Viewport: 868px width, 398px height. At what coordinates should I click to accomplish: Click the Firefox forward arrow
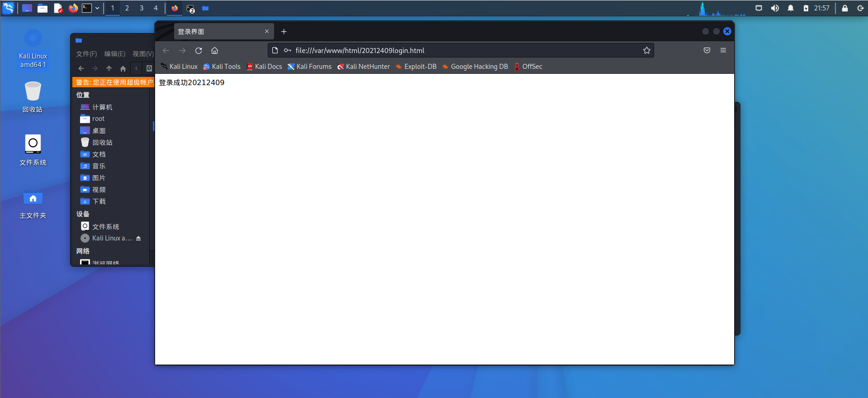[182, 50]
